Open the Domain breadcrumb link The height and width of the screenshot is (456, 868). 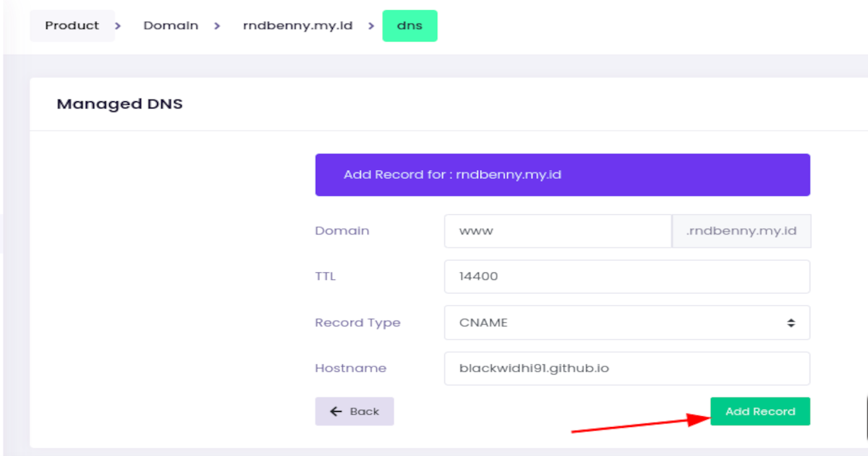(171, 25)
